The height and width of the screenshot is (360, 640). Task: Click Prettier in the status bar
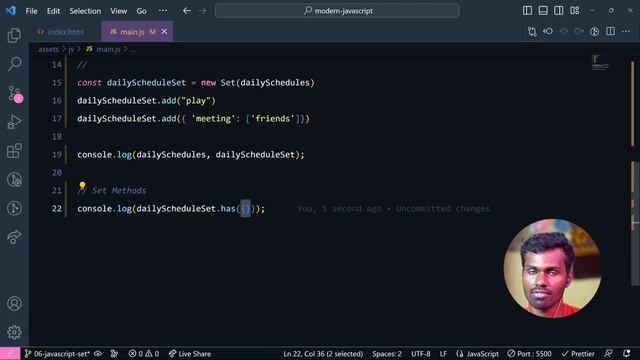tap(578, 354)
